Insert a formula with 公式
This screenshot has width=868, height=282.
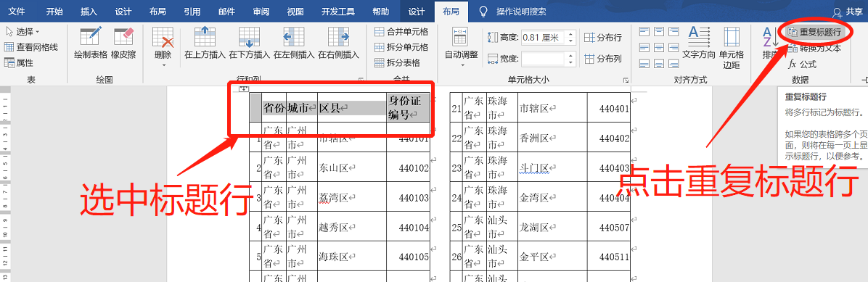(802, 64)
